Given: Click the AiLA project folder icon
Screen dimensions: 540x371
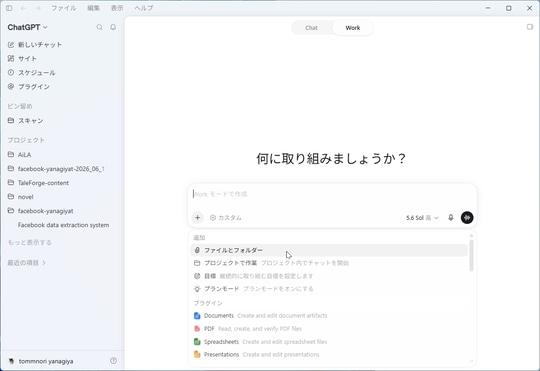Looking at the screenshot, I should (11, 155).
